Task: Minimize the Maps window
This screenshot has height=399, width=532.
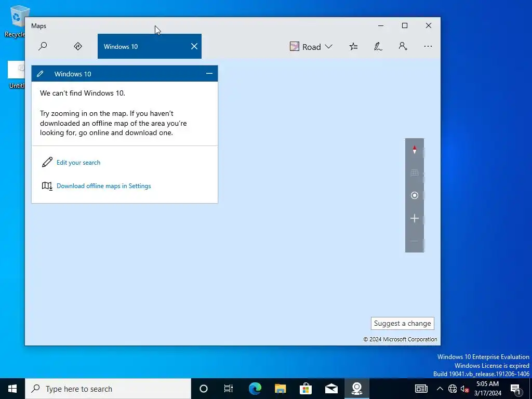Action: coord(381,26)
